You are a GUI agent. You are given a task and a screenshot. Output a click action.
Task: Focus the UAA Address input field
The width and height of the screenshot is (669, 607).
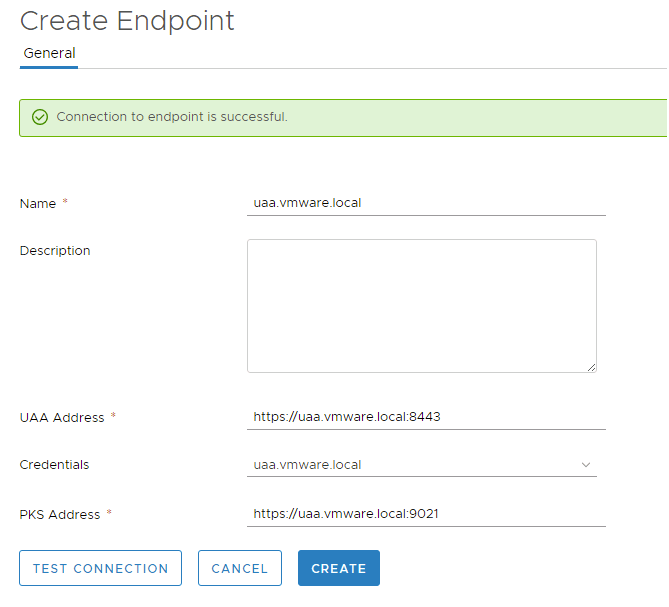point(426,416)
